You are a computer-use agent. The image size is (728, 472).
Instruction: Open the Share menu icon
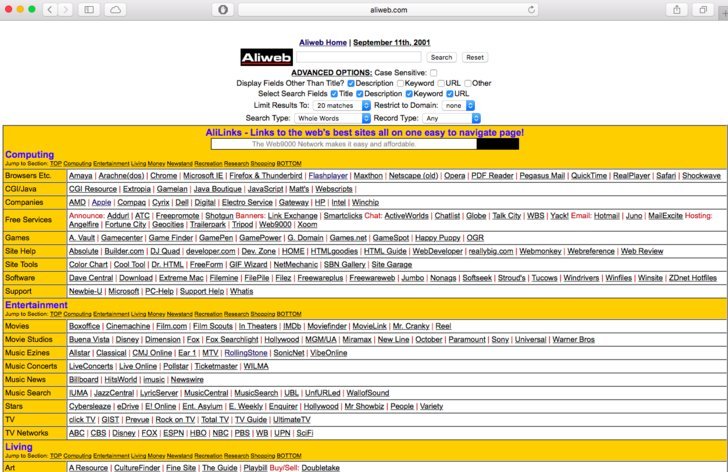click(x=678, y=9)
